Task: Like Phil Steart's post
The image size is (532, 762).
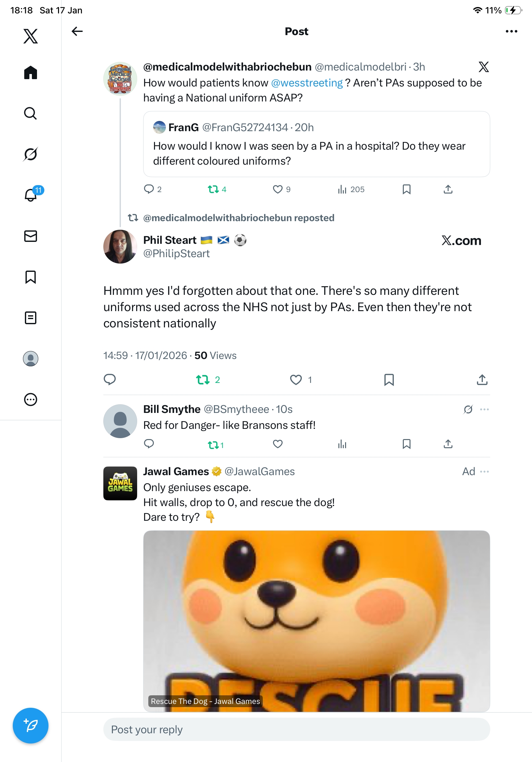Action: (x=296, y=379)
